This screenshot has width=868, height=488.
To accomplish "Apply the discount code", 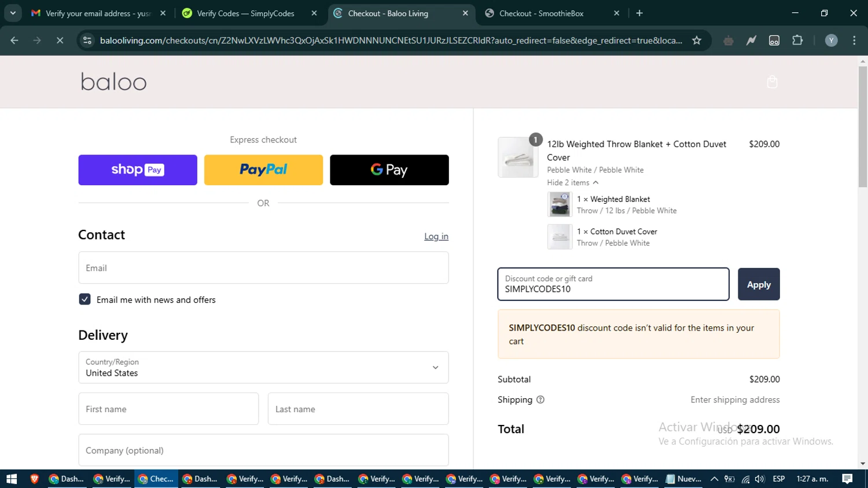I will coord(759,284).
